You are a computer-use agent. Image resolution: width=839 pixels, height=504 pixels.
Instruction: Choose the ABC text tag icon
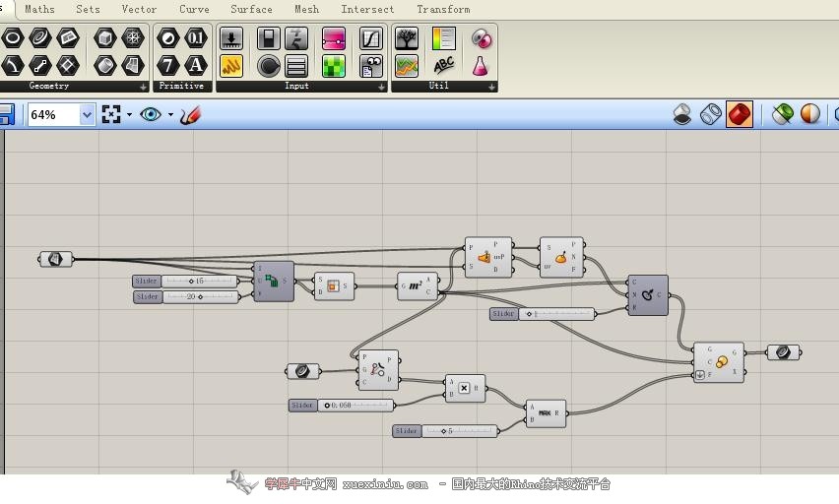coord(443,66)
